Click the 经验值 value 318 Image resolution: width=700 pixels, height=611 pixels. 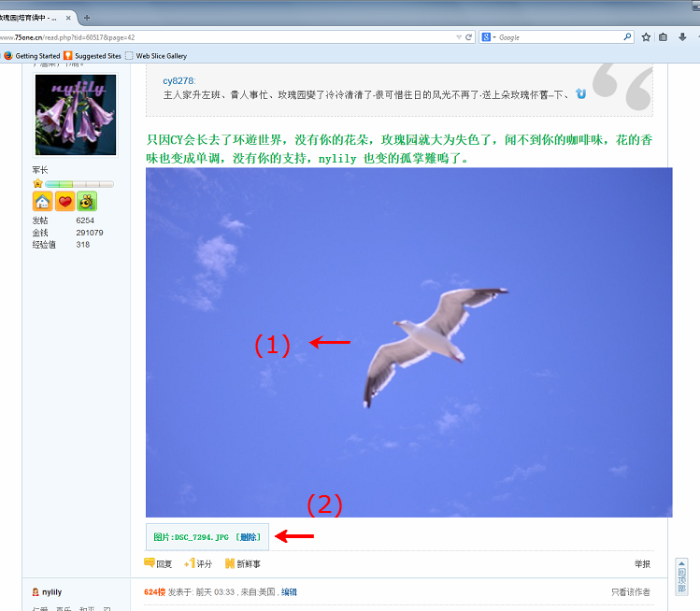(x=82, y=245)
